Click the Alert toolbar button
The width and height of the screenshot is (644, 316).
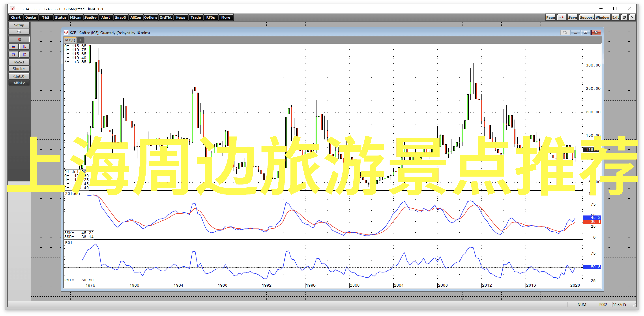click(105, 17)
